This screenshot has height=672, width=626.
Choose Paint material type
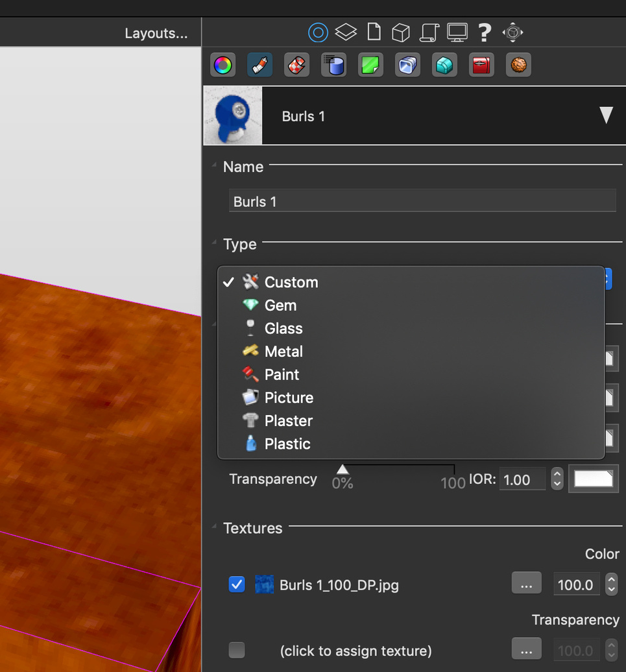(x=411, y=374)
